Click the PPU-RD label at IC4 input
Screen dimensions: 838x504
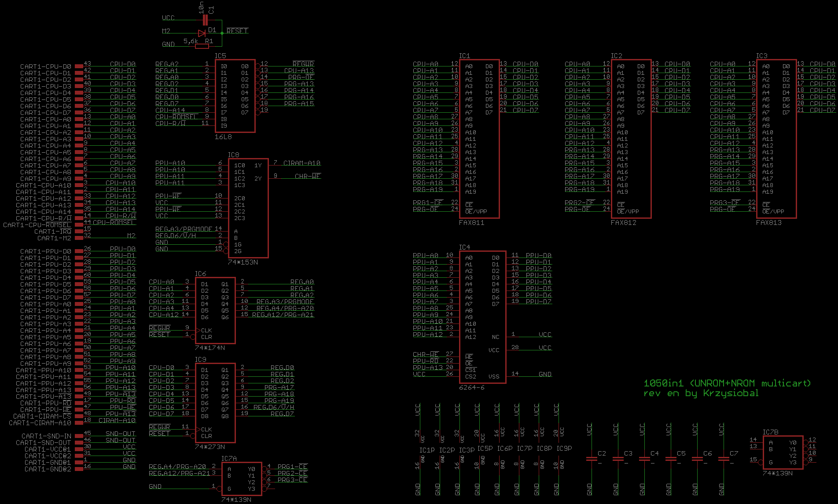(426, 361)
